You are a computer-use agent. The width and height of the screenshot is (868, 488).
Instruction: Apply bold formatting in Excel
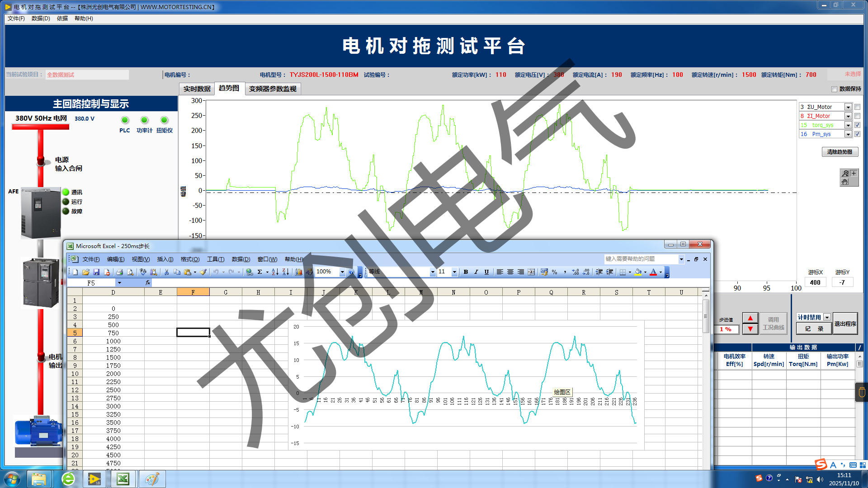click(466, 272)
